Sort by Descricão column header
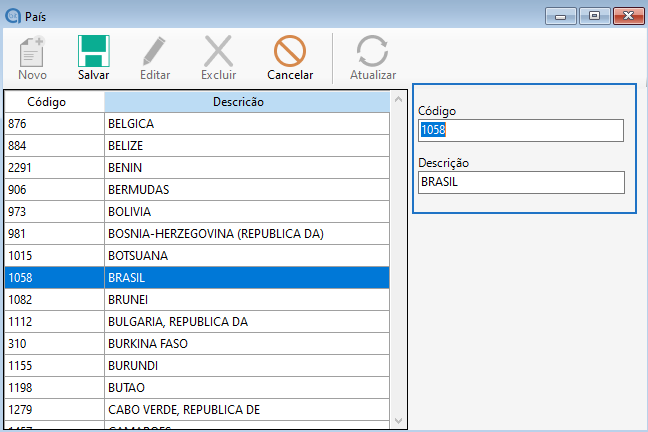The image size is (648, 432). coord(238,101)
